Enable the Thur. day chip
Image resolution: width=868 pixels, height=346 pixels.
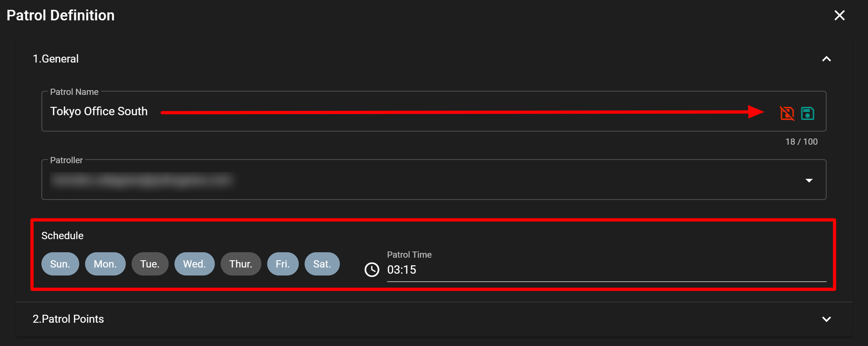pos(241,264)
